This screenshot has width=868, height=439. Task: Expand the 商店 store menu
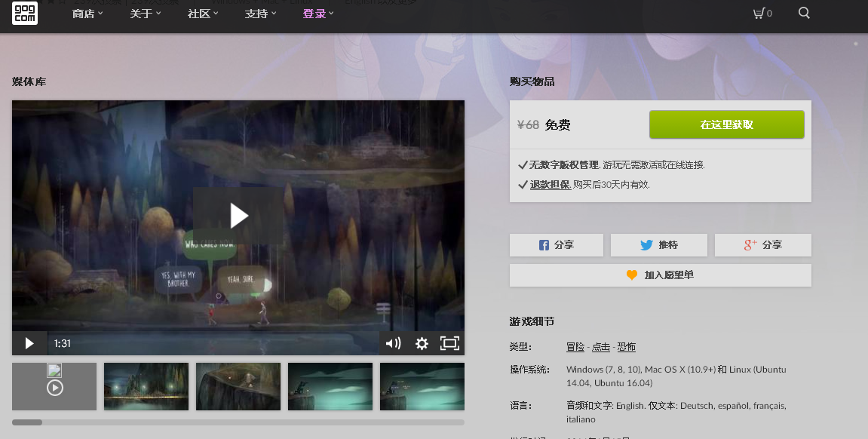[x=87, y=14]
